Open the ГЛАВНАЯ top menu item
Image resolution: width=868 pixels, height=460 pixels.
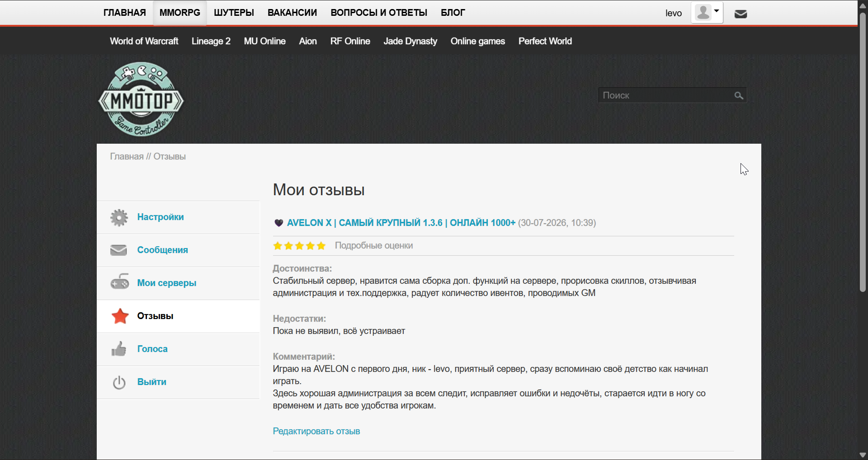tap(125, 13)
